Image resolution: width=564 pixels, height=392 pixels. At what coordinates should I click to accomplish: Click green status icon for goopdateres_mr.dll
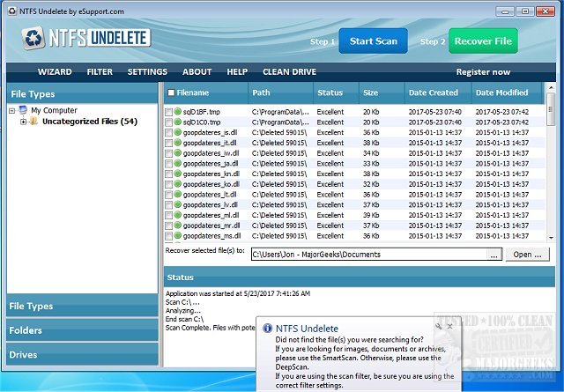178,226
